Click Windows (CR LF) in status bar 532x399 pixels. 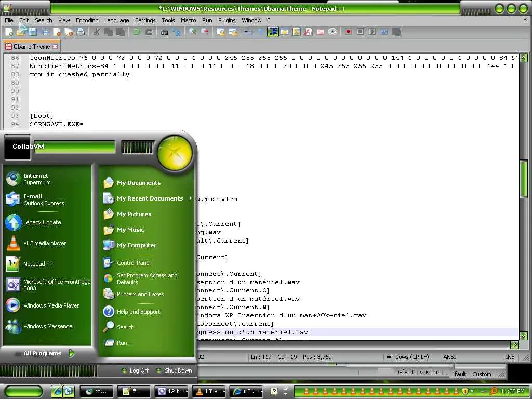pyautogui.click(x=407, y=357)
